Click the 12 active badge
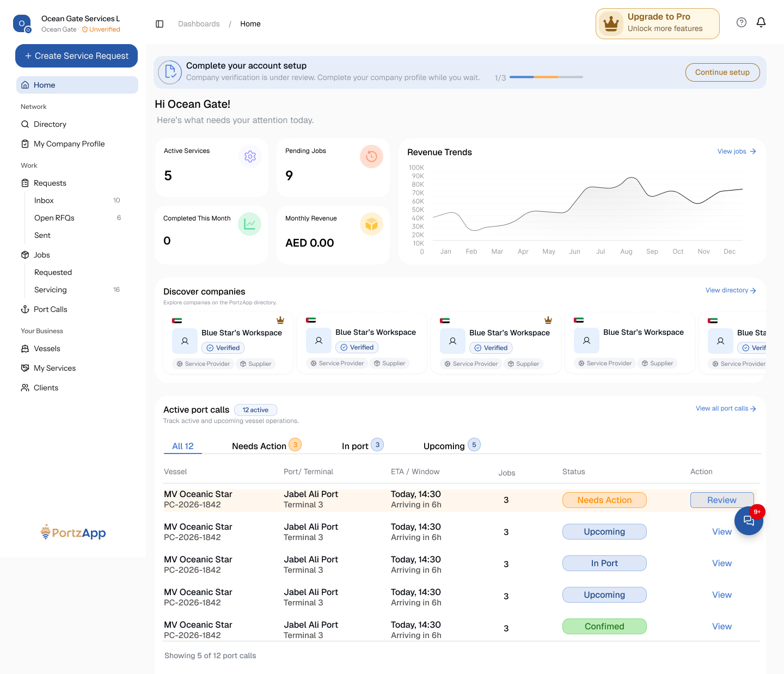 [x=255, y=410]
